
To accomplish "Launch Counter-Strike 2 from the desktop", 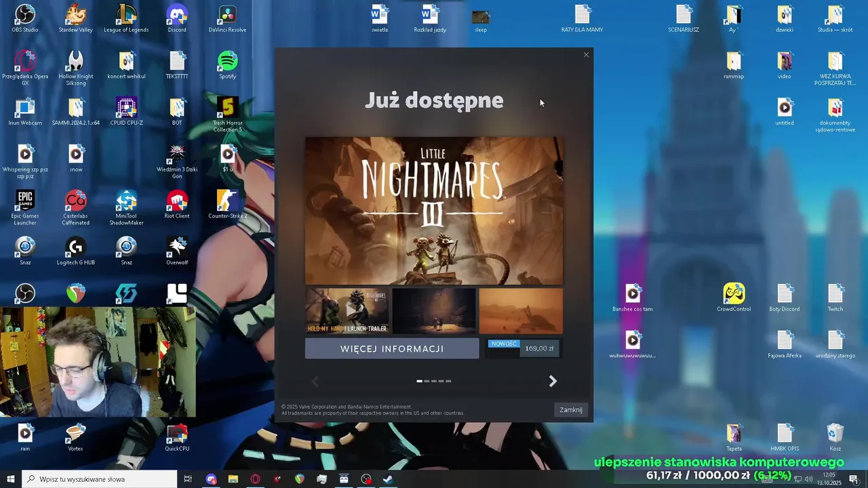I will (228, 205).
